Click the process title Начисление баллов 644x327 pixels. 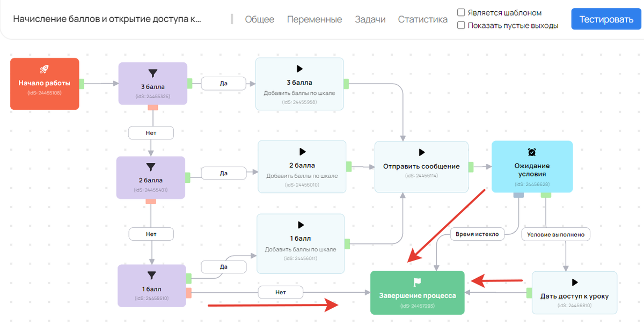(107, 19)
